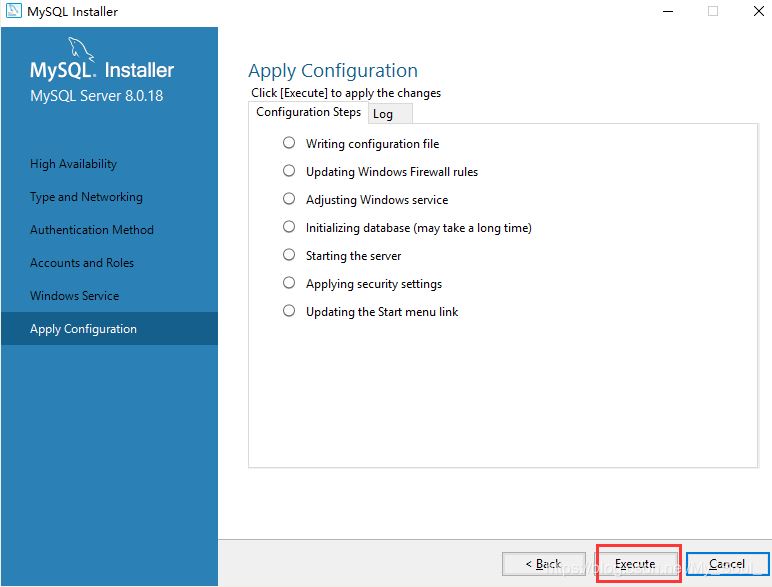Viewport: 772px width, 587px height.
Task: Click the Updating the Start menu link circle
Action: click(289, 311)
